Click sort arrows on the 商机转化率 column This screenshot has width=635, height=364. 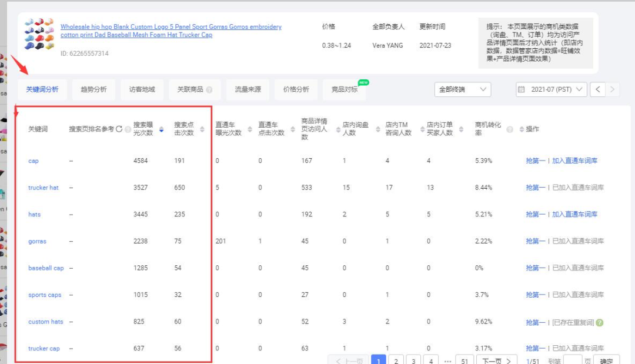click(522, 130)
